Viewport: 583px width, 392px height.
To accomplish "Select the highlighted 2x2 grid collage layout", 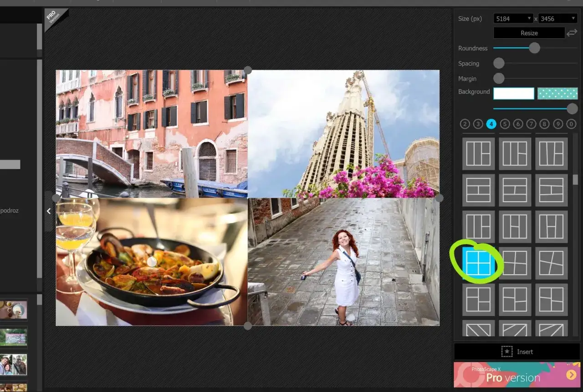I will pyautogui.click(x=478, y=263).
